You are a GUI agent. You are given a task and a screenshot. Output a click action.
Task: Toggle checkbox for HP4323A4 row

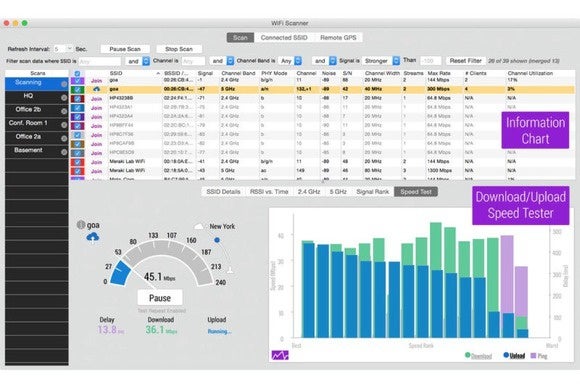[78, 117]
